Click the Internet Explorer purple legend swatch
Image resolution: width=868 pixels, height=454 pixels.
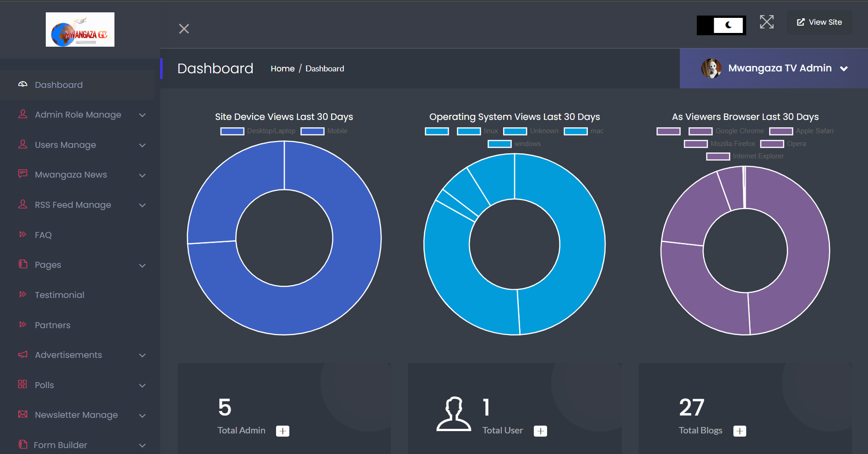point(718,157)
